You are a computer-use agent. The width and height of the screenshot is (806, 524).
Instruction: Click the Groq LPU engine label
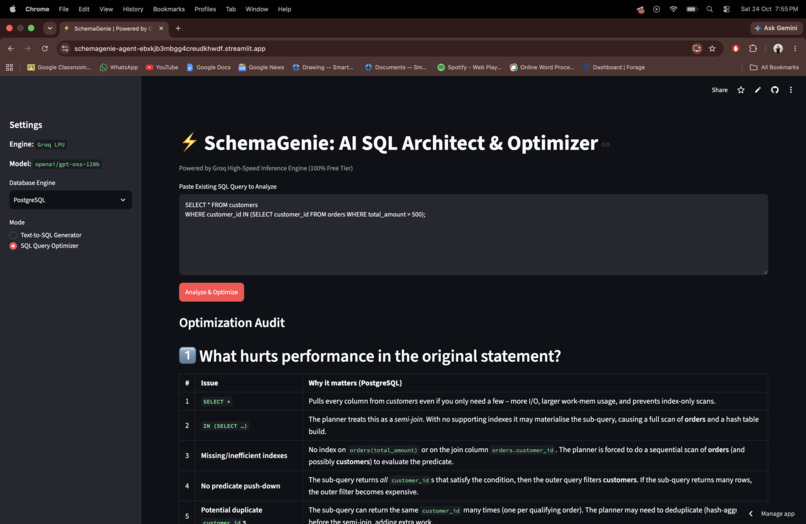pyautogui.click(x=51, y=144)
